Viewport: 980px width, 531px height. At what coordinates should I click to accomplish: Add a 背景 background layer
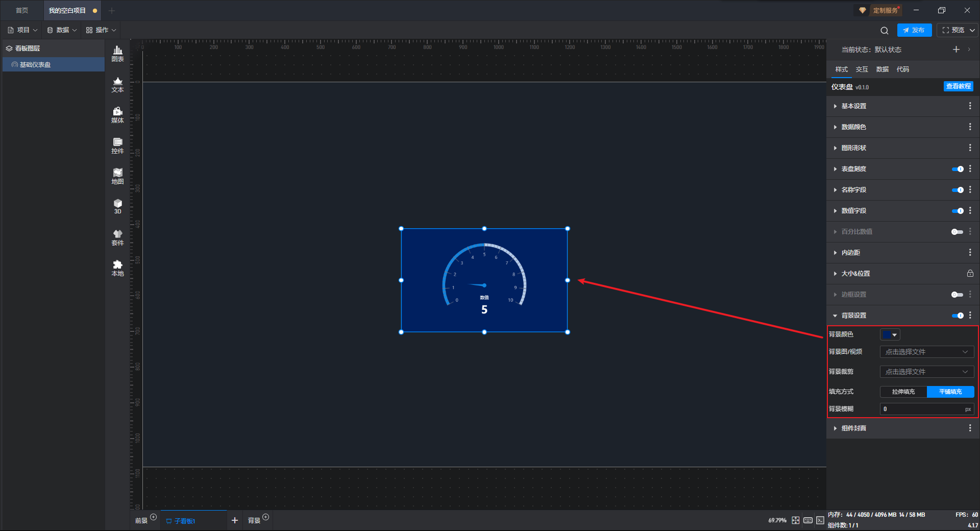265,517
